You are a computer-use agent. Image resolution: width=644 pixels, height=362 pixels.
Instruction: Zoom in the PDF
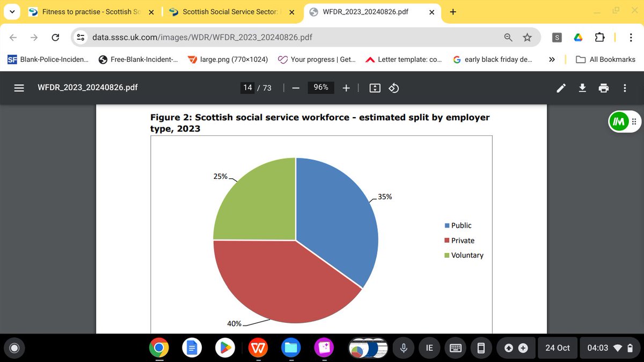click(346, 88)
